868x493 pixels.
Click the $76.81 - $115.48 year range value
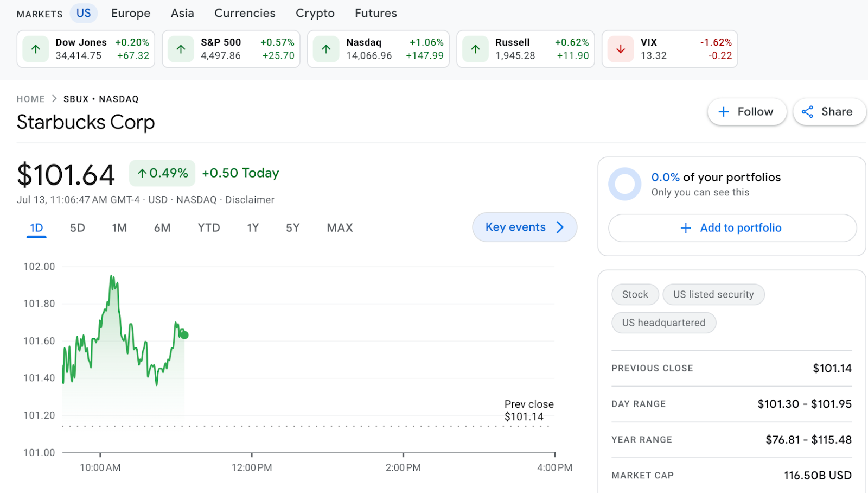[x=808, y=440]
